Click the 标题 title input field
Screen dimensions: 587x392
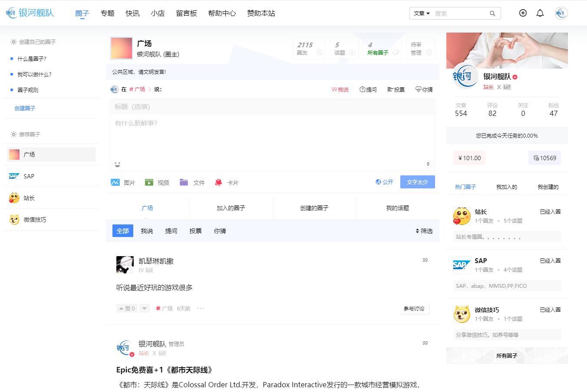click(x=273, y=107)
